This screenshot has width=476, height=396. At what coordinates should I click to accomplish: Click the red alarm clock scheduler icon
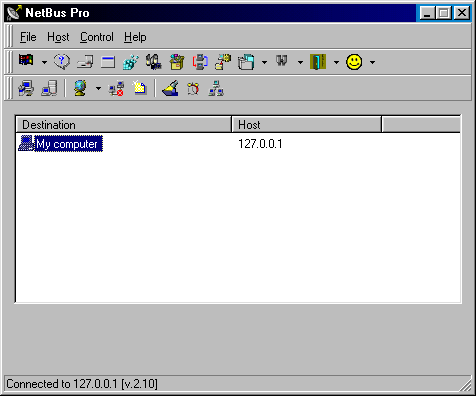pyautogui.click(x=193, y=89)
